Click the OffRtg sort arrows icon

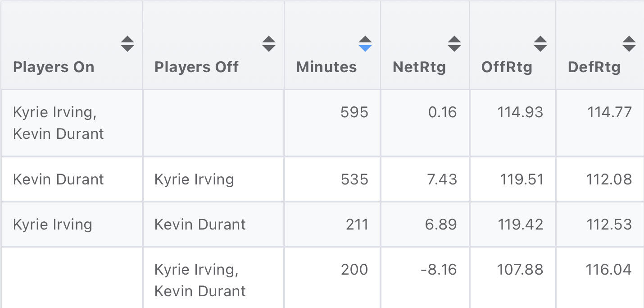pyautogui.click(x=540, y=44)
